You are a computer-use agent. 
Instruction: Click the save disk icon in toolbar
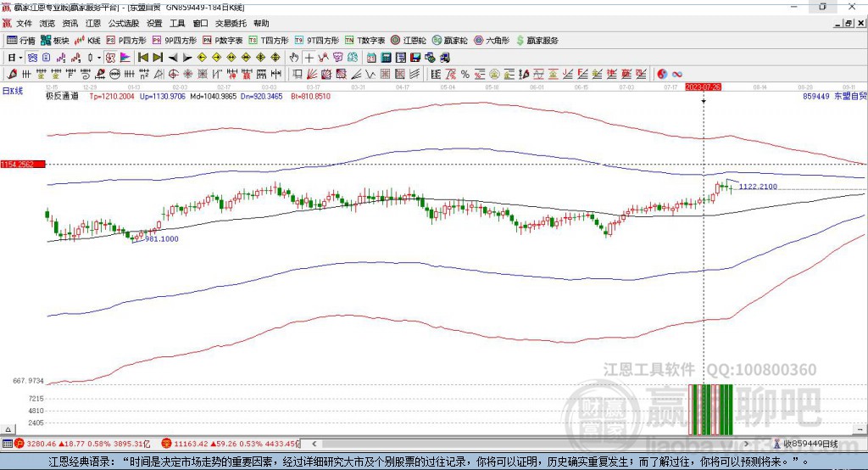pyautogui.click(x=415, y=57)
